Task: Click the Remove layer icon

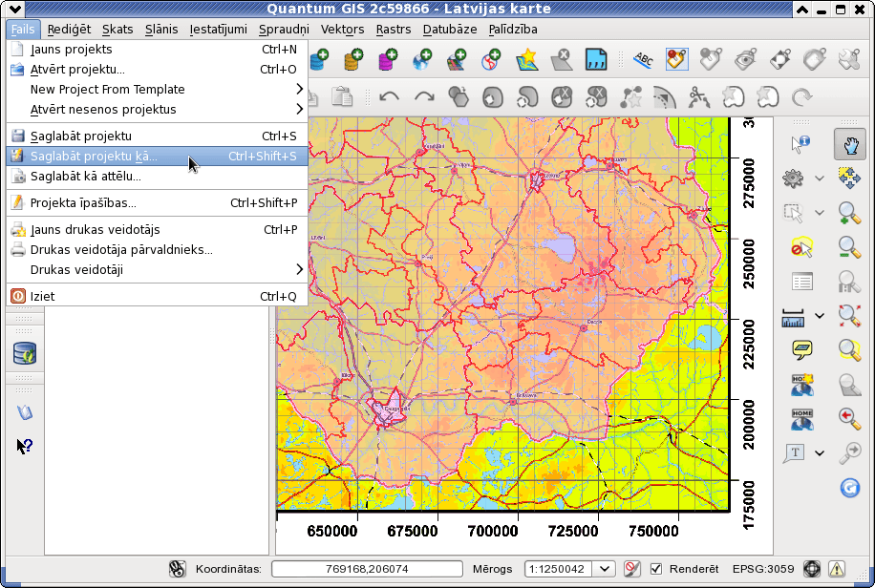Action: click(x=561, y=60)
